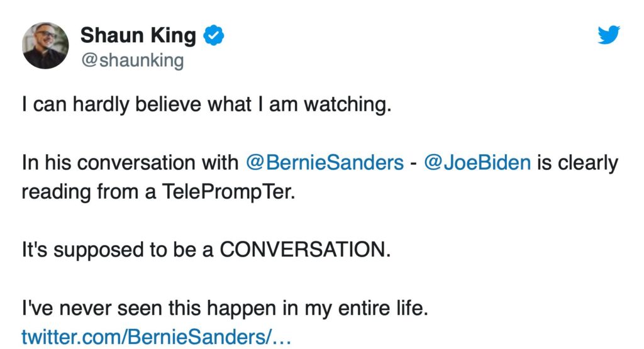The height and width of the screenshot is (349, 644).
Task: Click the ellipsis ending the tweet link
Action: pyautogui.click(x=283, y=337)
